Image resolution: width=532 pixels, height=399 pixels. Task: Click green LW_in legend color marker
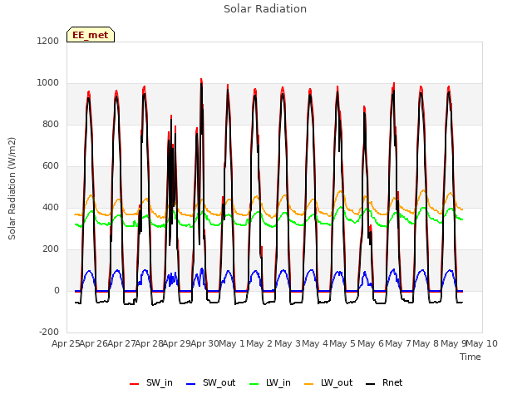coord(254,384)
